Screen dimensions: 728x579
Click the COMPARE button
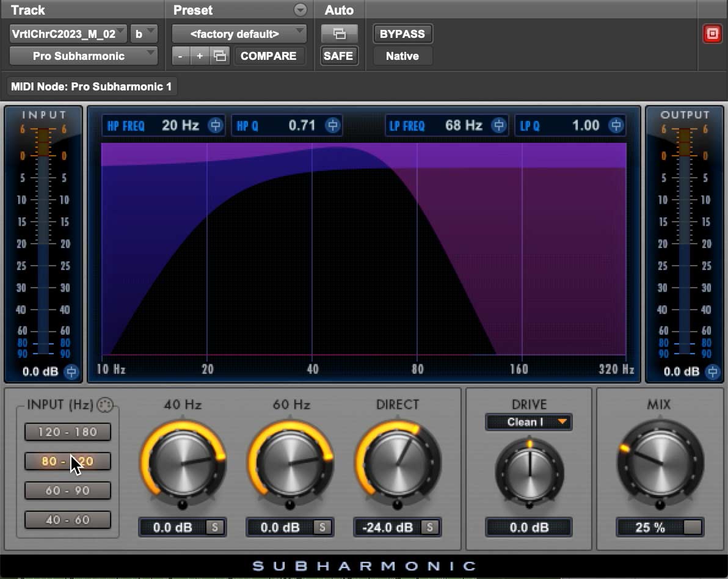pyautogui.click(x=269, y=56)
